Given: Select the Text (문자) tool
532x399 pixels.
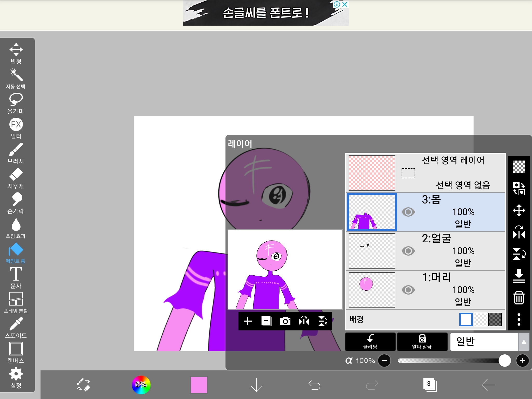Looking at the screenshot, I should 16,278.
